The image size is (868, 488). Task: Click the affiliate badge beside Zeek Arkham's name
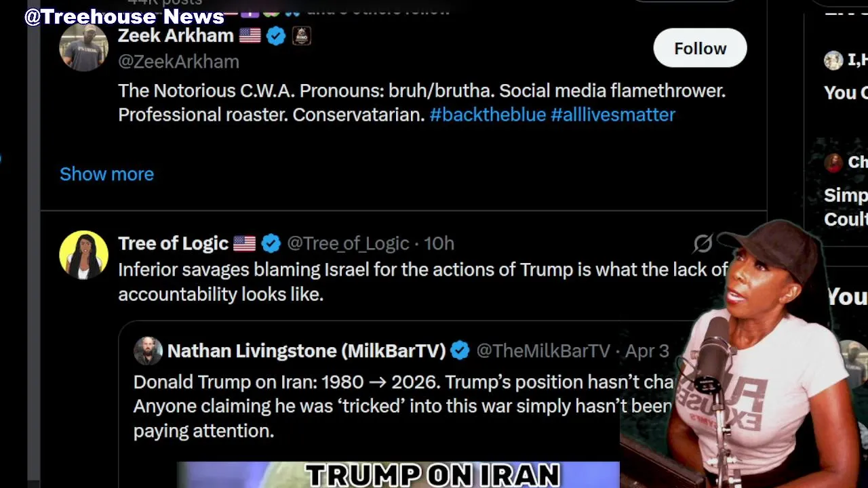(301, 36)
